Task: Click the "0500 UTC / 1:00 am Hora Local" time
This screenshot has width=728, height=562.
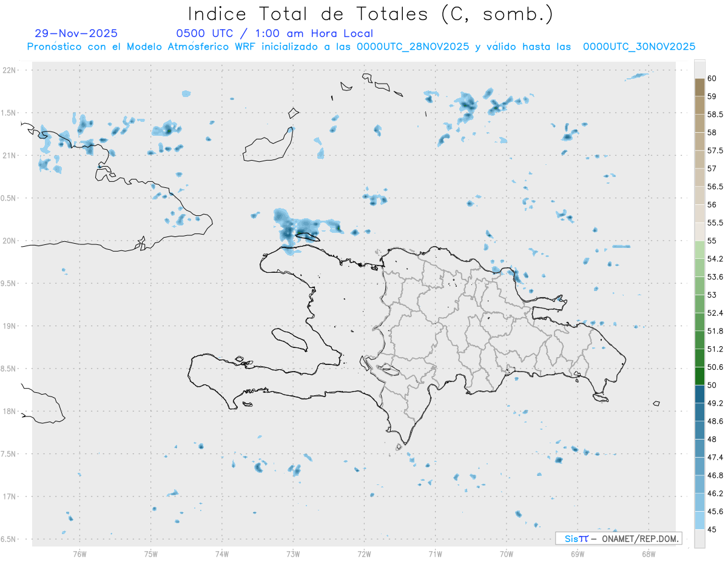Action: point(274,33)
